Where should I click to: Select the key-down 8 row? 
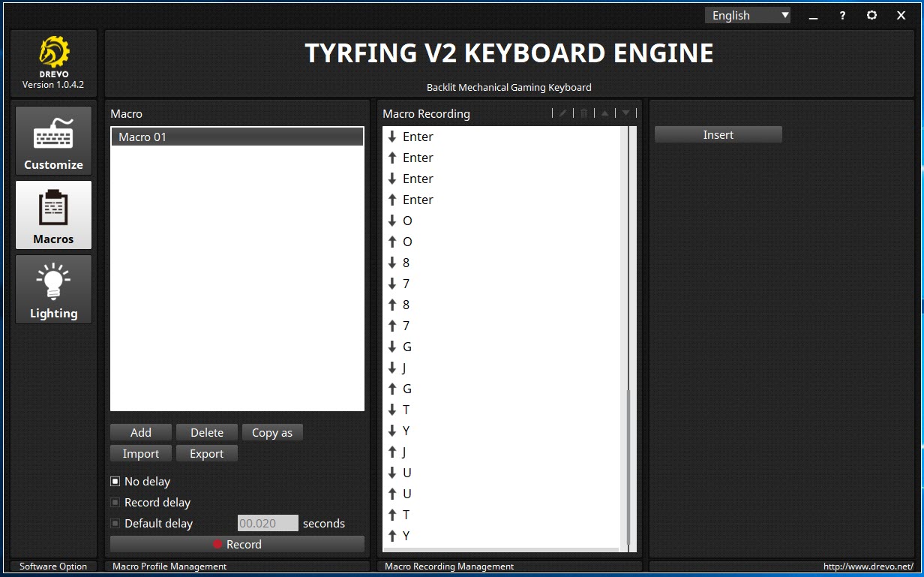(x=502, y=263)
